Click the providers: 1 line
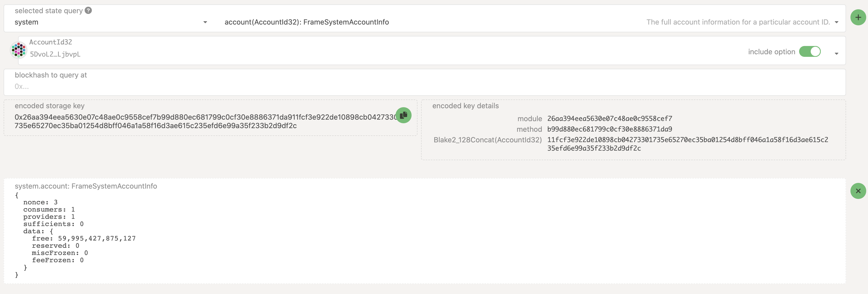Screen dimensions: 868x294 [49, 217]
